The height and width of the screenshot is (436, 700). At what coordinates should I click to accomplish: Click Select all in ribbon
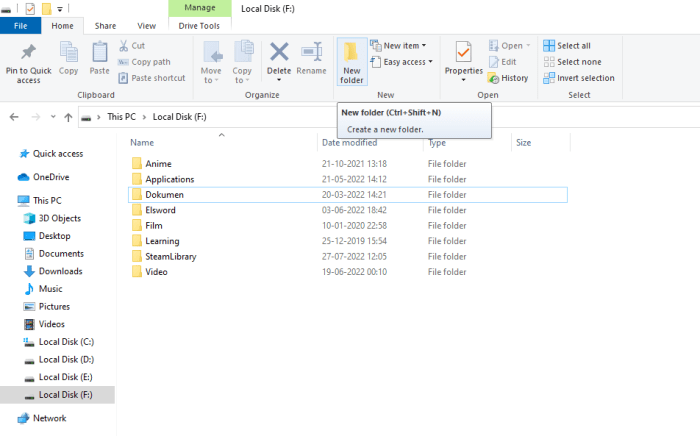pos(567,46)
